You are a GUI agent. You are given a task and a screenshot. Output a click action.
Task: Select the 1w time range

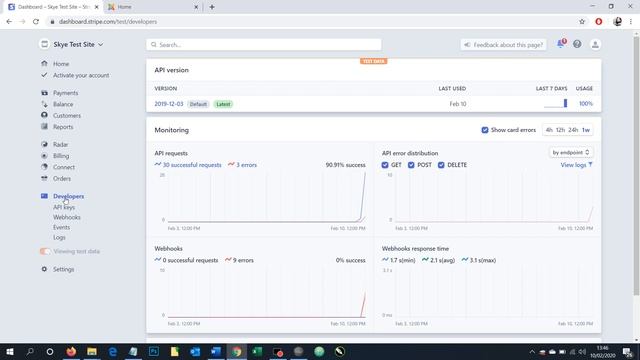pyautogui.click(x=586, y=130)
